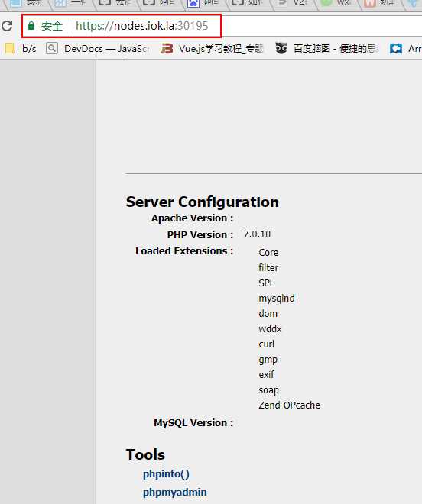Click the Zend OPcache extension entry
Viewport: 422px width, 504px height.
[290, 405]
